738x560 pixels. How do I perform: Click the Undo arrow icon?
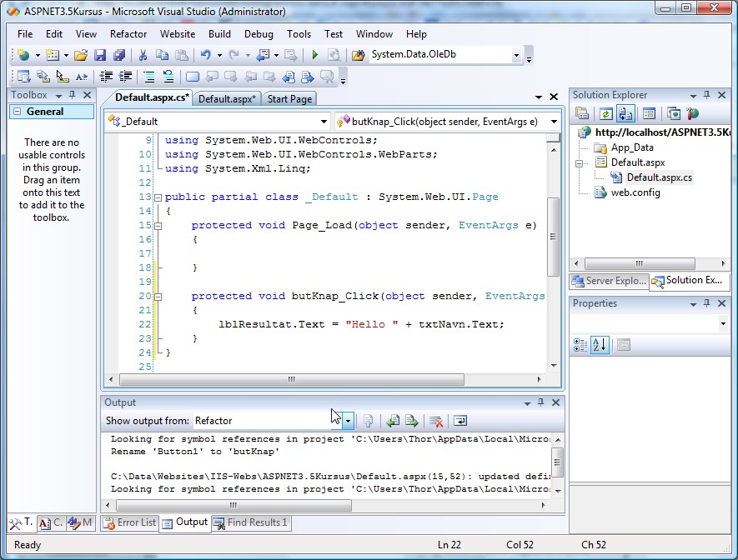[x=206, y=56]
